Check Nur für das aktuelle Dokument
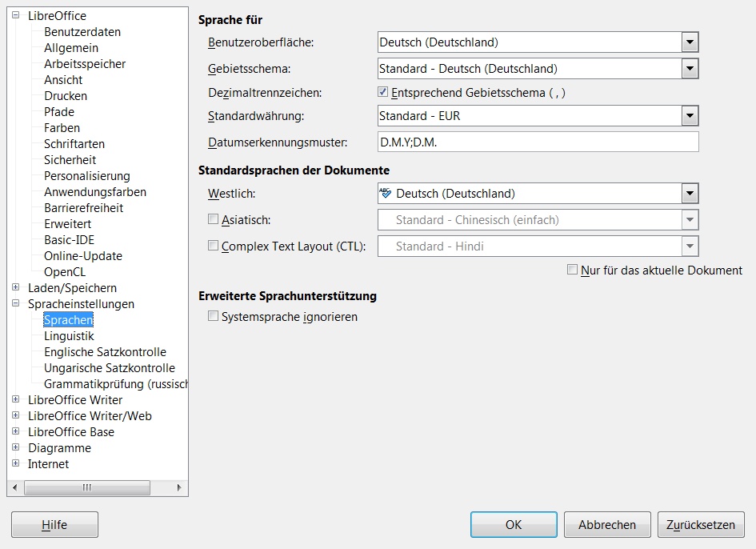The width and height of the screenshot is (756, 549). (572, 269)
